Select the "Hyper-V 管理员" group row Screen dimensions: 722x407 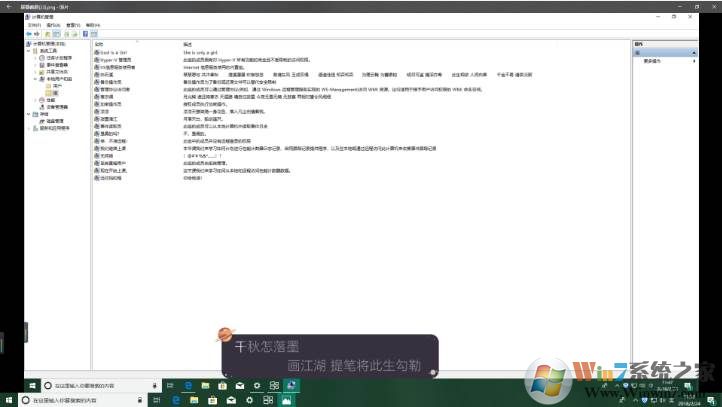tap(113, 60)
